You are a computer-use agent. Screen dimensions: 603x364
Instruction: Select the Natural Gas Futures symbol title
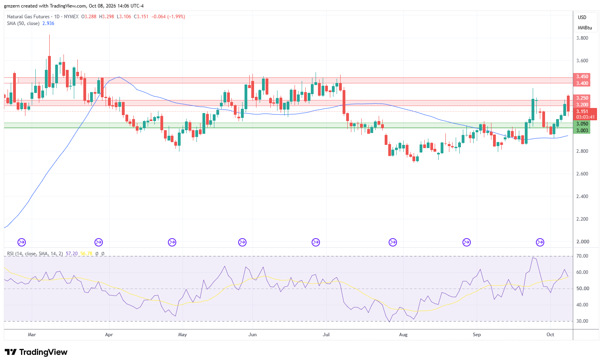(x=28, y=17)
